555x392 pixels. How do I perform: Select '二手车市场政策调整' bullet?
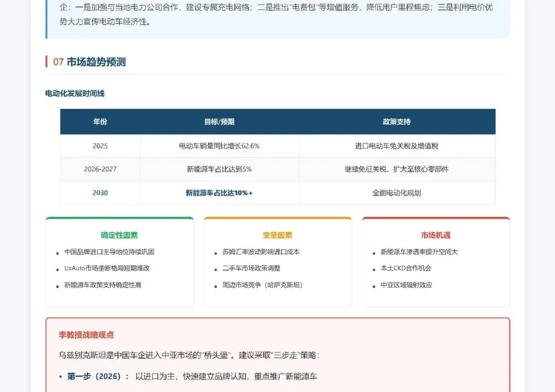click(251, 268)
